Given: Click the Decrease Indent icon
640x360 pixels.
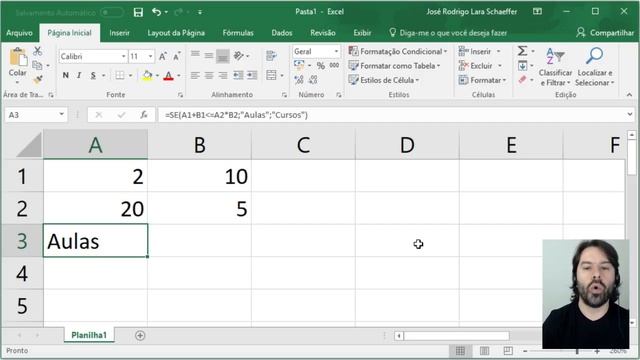Looking at the screenshot, I should click(x=238, y=75).
